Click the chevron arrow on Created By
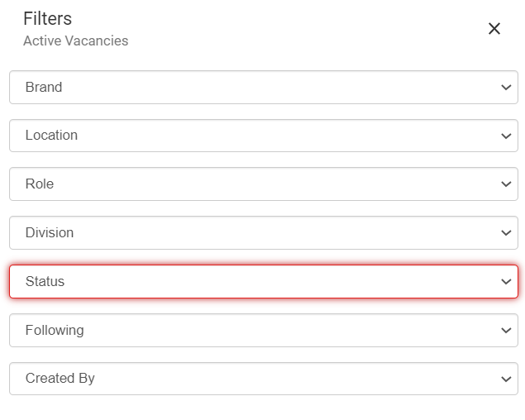Image resolution: width=525 pixels, height=420 pixels. tap(506, 379)
